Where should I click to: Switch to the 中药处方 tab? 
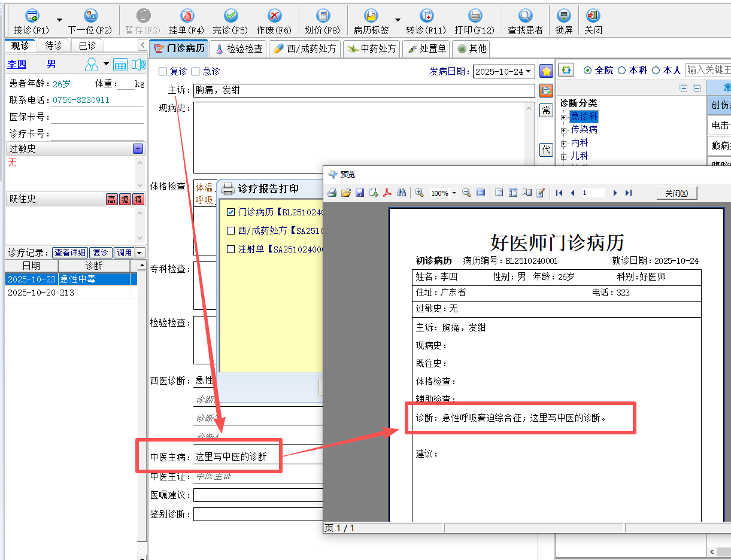[372, 49]
